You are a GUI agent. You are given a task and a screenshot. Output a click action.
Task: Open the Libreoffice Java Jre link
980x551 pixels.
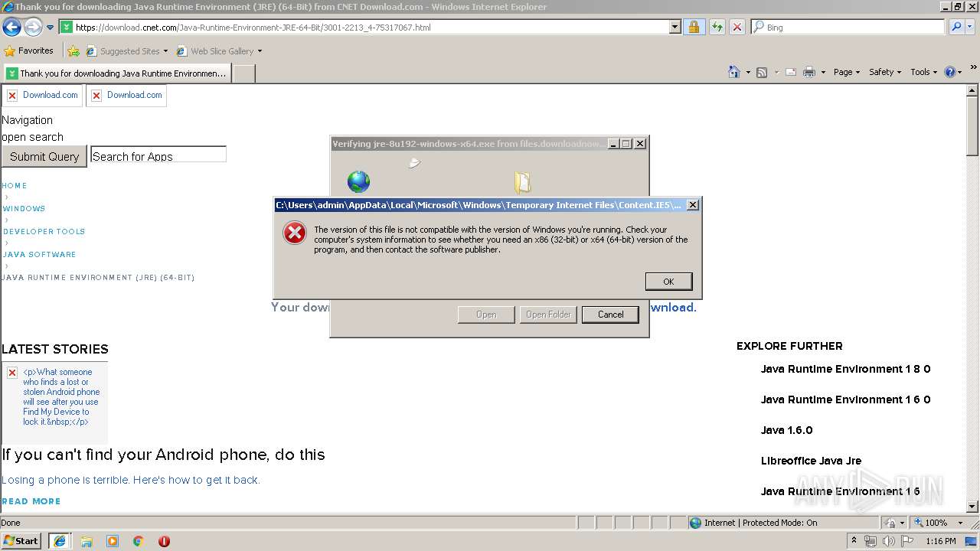811,461
